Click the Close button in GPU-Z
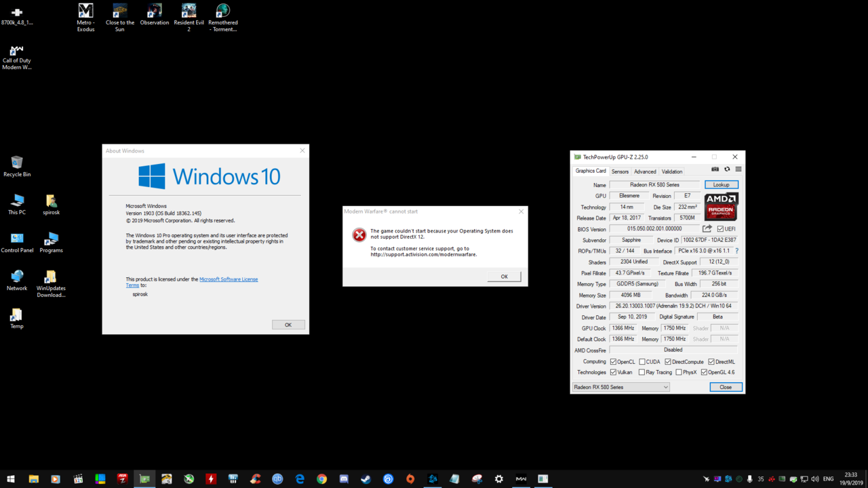 tap(726, 387)
